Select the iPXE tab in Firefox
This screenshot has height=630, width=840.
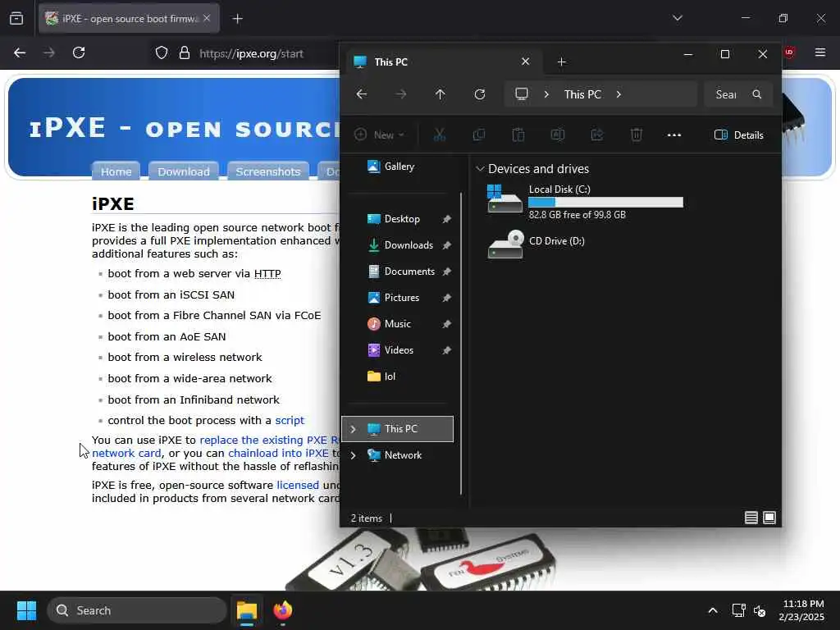pyautogui.click(x=129, y=19)
